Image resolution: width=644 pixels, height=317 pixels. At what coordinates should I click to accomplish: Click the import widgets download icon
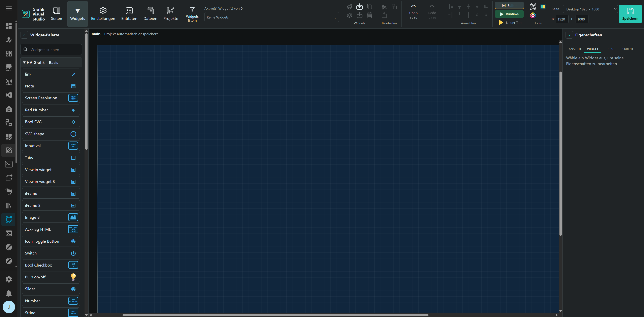pos(359,6)
